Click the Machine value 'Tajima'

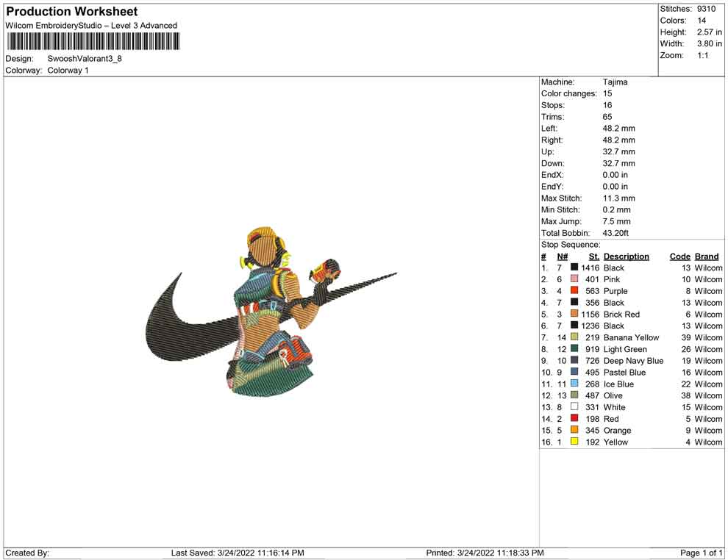[x=615, y=82]
